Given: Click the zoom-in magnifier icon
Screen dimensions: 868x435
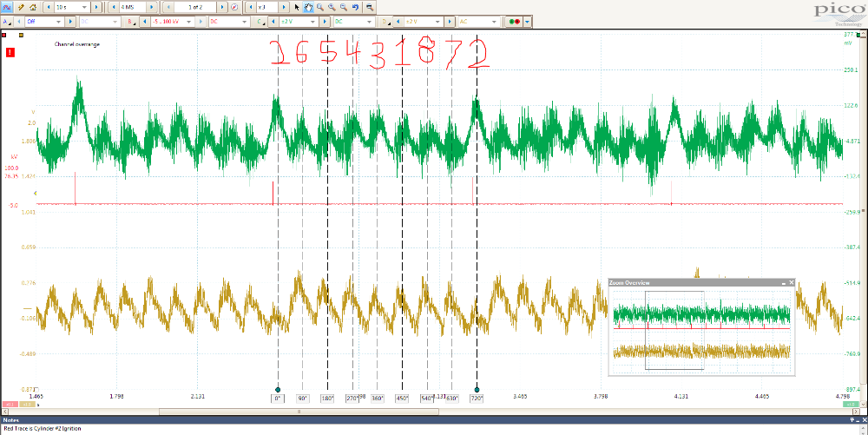Looking at the screenshot, I should pyautogui.click(x=332, y=6).
